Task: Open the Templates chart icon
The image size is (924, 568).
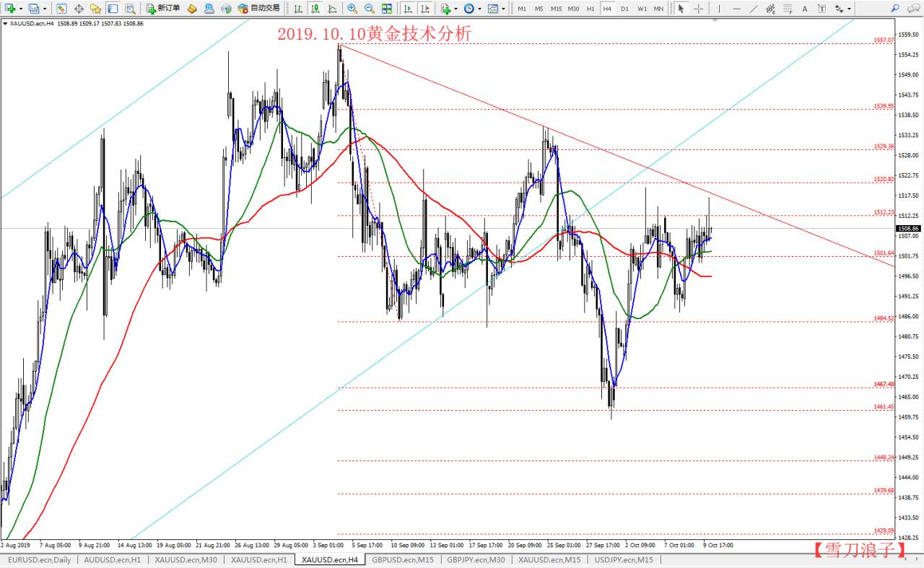Action: tap(493, 9)
